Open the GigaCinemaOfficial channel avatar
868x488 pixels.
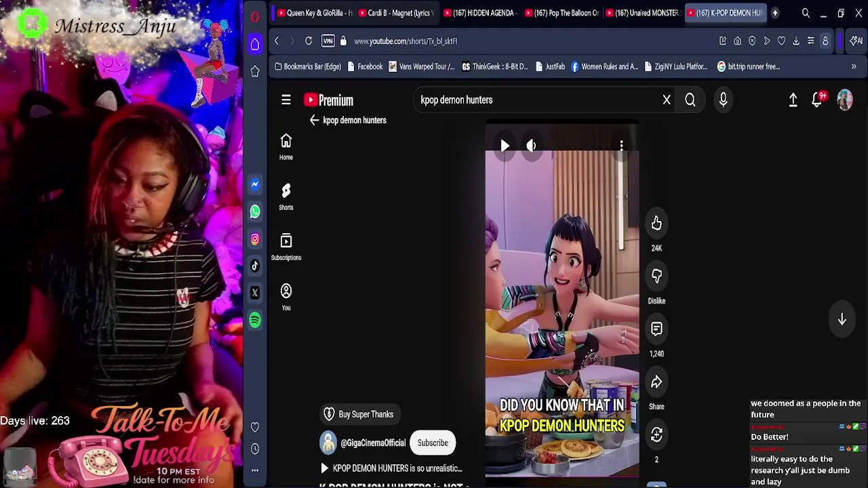(328, 443)
